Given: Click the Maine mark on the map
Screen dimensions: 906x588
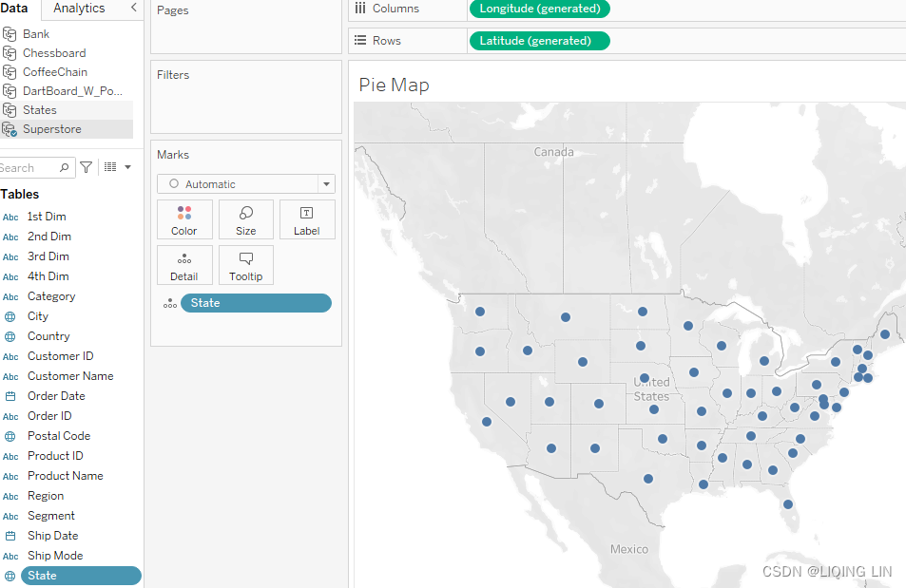Looking at the screenshot, I should pos(885,333).
